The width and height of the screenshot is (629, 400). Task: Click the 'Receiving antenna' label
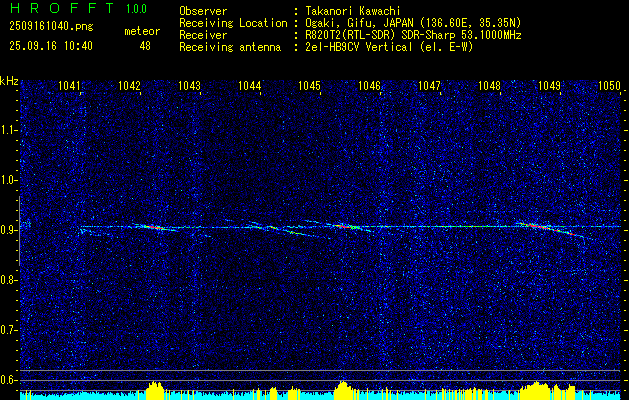click(230, 47)
